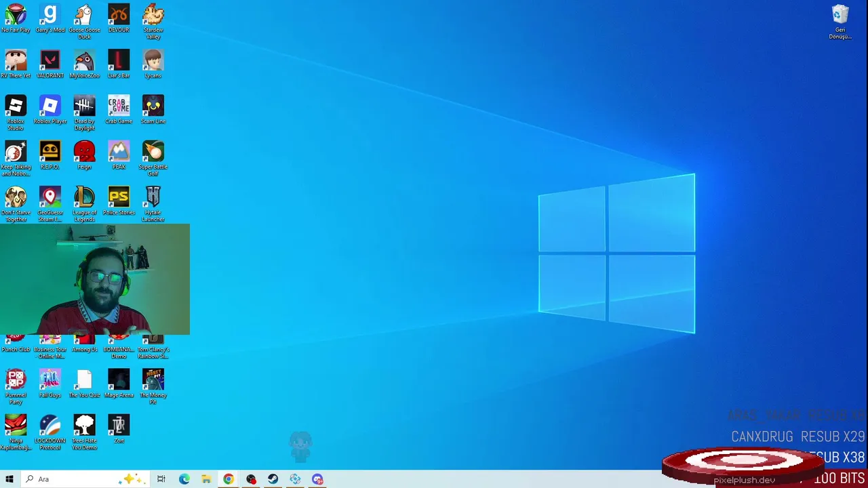This screenshot has width=868, height=488.
Task: Select the Among Us label
Action: [84, 349]
